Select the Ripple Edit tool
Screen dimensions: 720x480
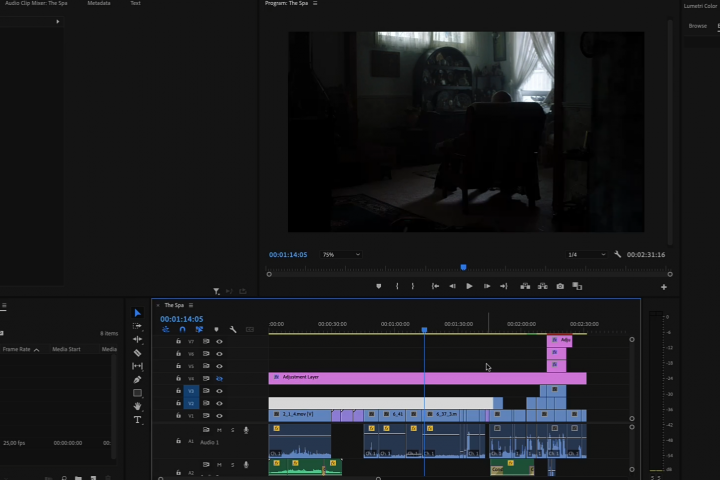137,339
